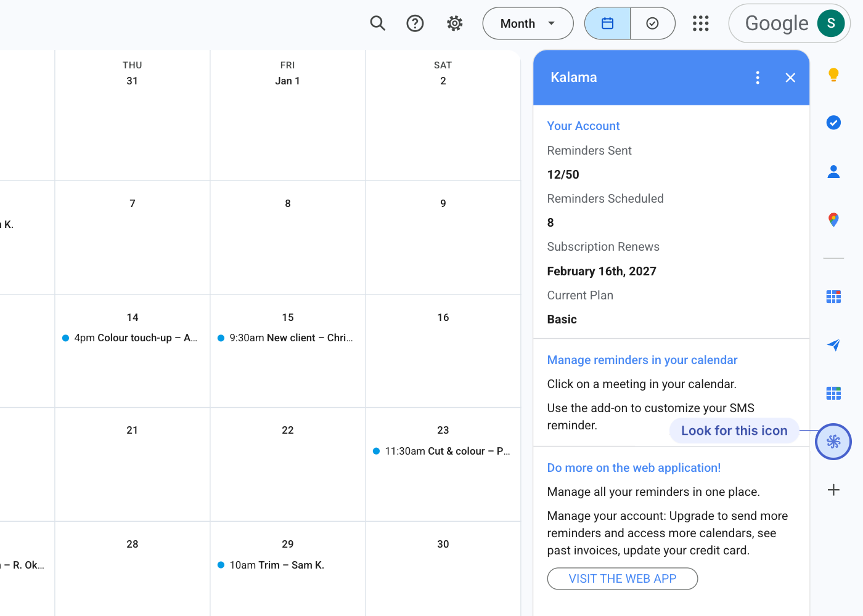Click Manage reminders in your calendar heading

click(x=642, y=360)
